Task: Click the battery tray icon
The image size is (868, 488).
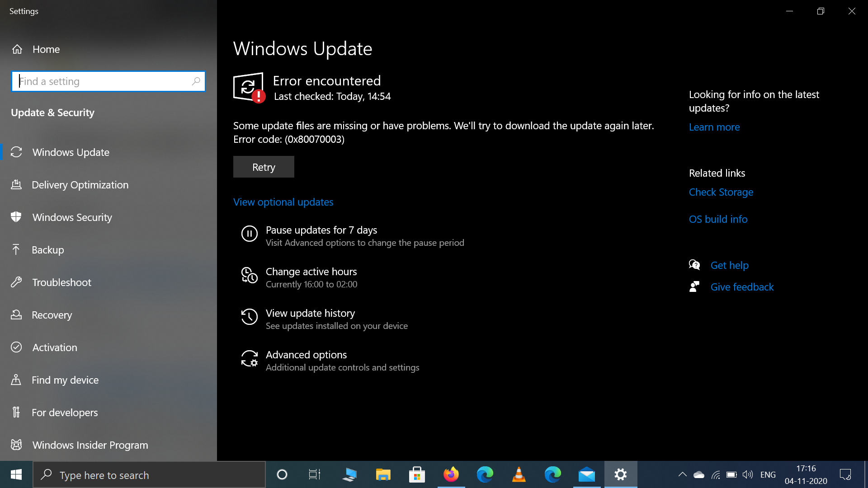Action: [731, 474]
